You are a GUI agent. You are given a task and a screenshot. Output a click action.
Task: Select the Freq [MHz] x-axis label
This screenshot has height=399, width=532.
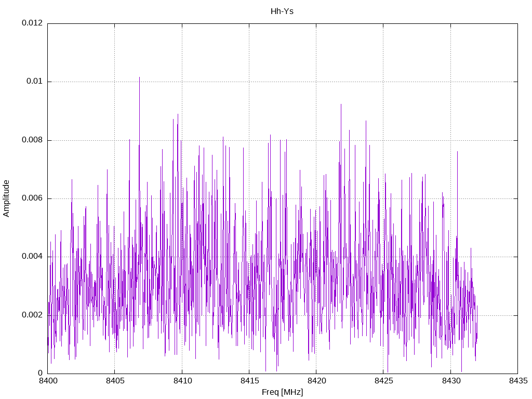[x=282, y=392]
